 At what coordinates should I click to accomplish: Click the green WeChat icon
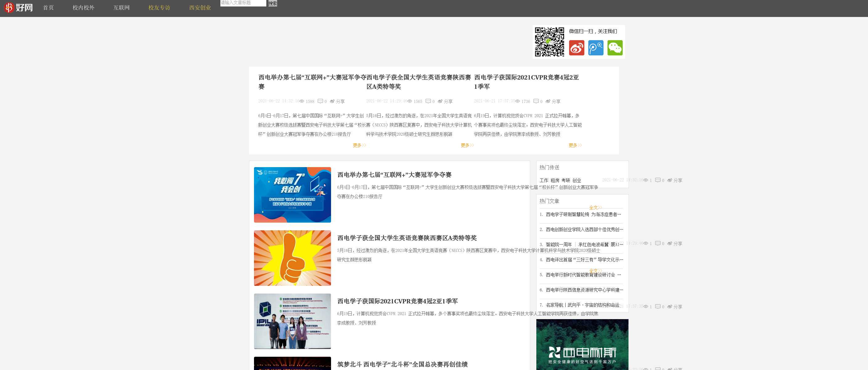pos(615,48)
